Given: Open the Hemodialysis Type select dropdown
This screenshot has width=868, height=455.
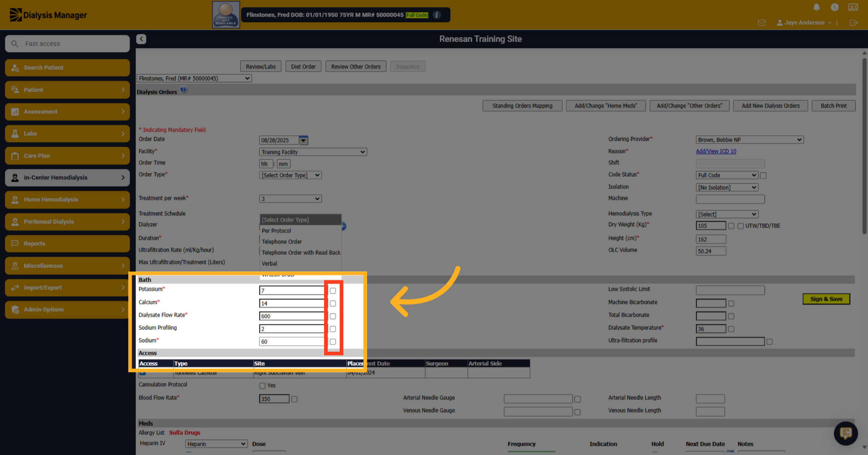Looking at the screenshot, I should [x=727, y=214].
